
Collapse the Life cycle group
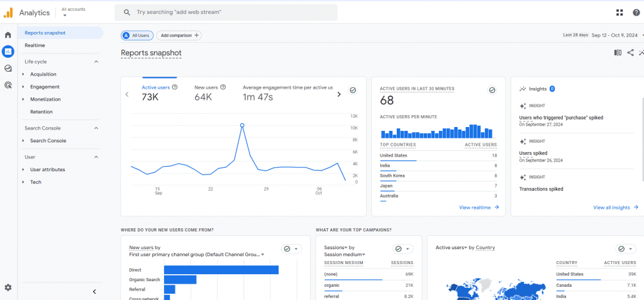pyautogui.click(x=96, y=62)
